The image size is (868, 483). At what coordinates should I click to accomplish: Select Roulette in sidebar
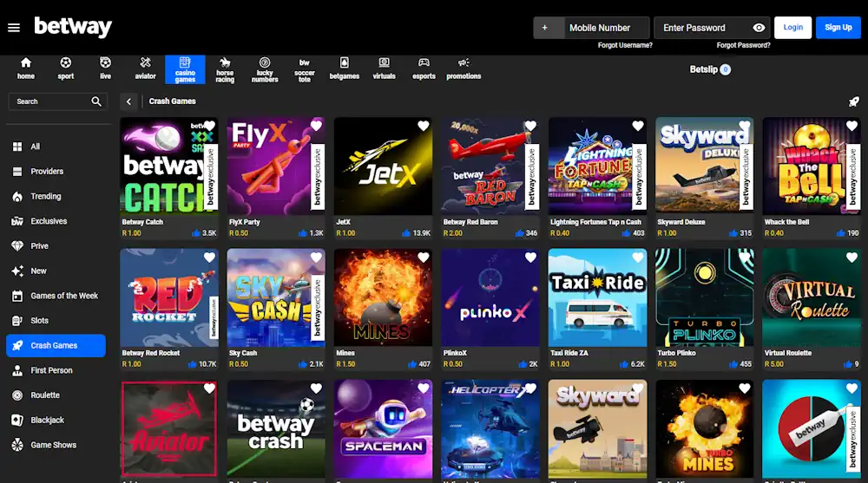(56, 395)
